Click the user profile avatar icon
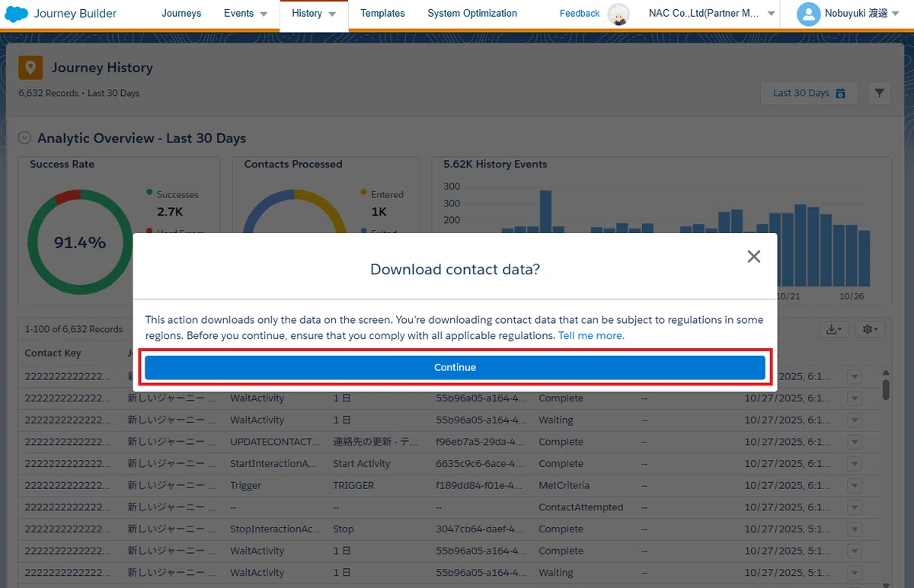 click(808, 14)
